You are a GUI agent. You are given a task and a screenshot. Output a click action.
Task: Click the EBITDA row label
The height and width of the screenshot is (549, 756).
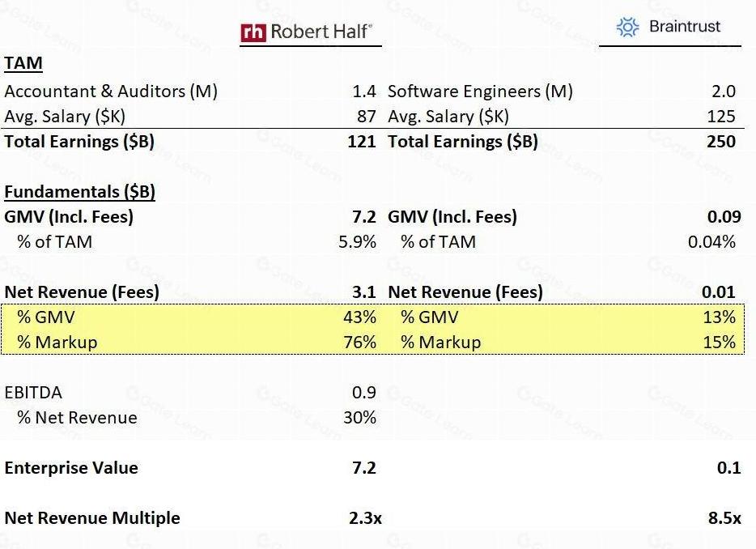[x=33, y=393]
